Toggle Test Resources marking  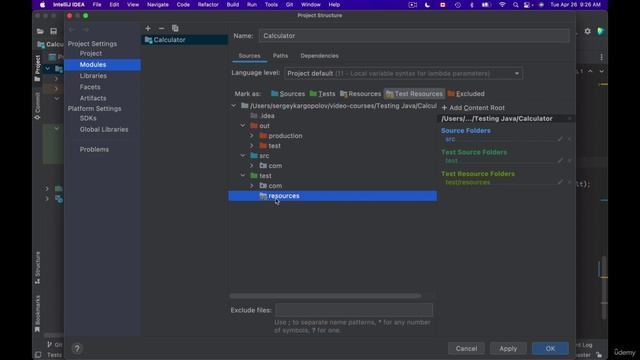point(414,94)
